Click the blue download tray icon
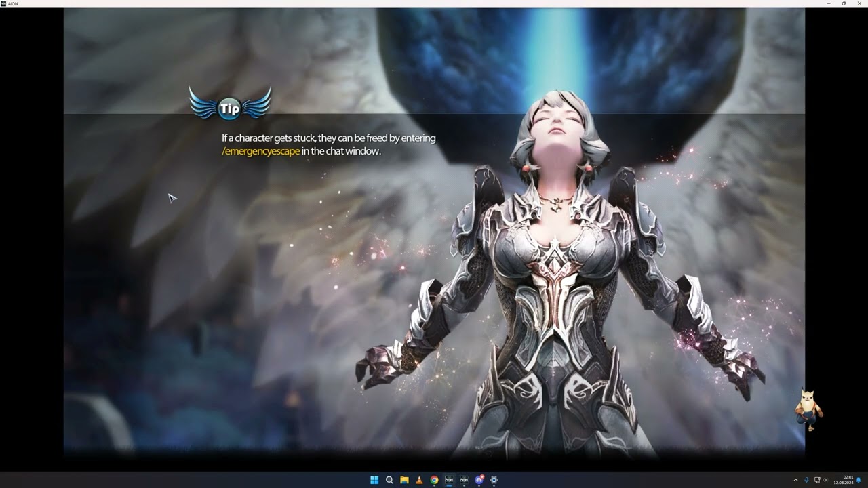This screenshot has height=488, width=868. 806,480
